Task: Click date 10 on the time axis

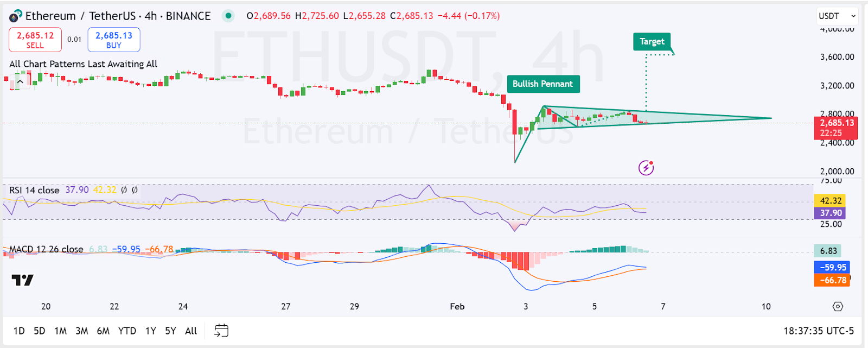Action: pyautogui.click(x=766, y=307)
